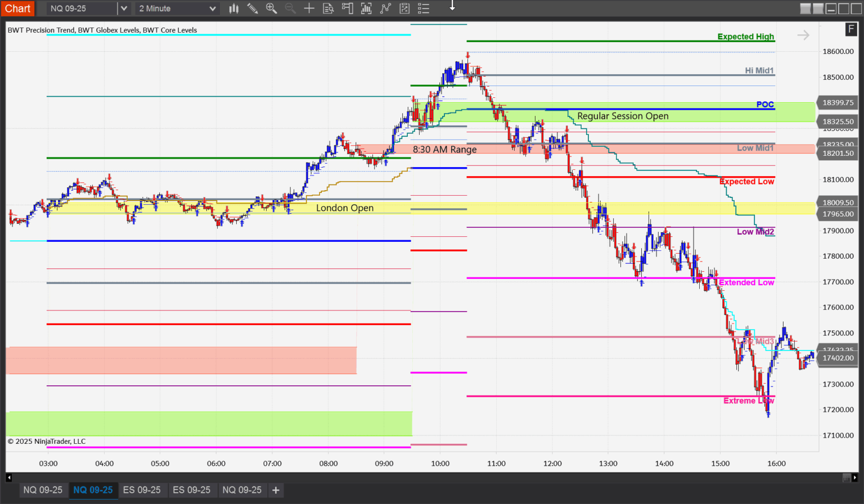
Task: Toggle the Strategy Analyzer clipboard icon
Action: [x=405, y=8]
